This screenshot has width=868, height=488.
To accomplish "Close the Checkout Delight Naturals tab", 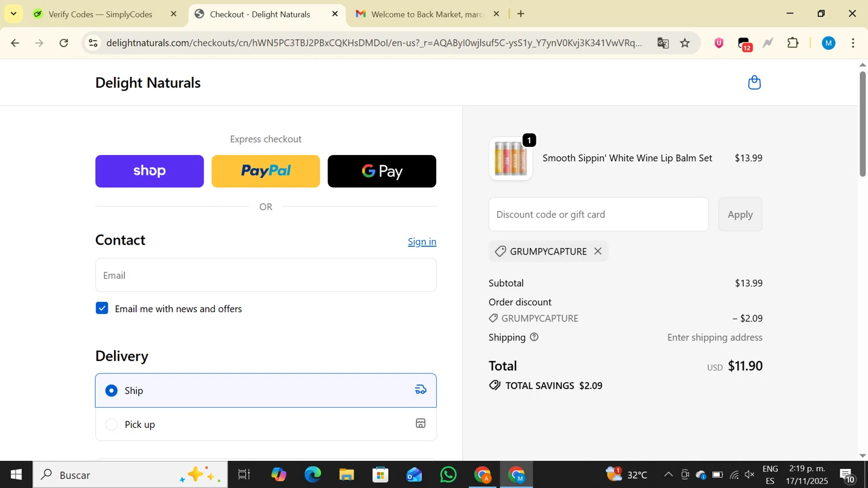I will 335,14.
